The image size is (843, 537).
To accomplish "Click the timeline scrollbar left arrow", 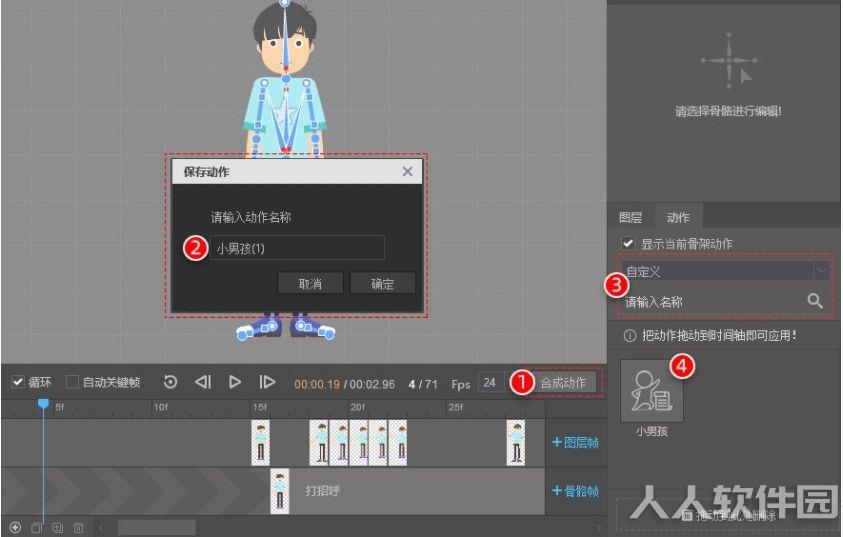I will [101, 528].
